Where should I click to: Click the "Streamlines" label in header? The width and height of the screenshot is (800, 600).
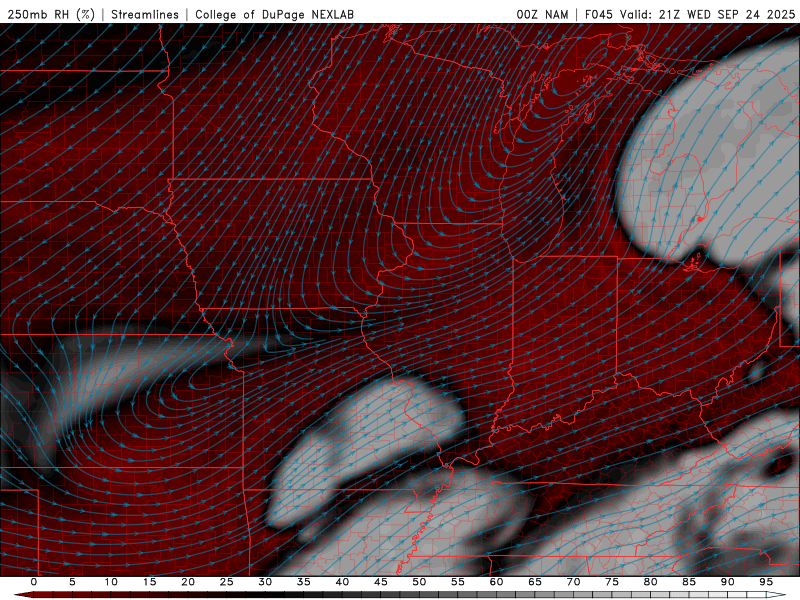click(145, 14)
